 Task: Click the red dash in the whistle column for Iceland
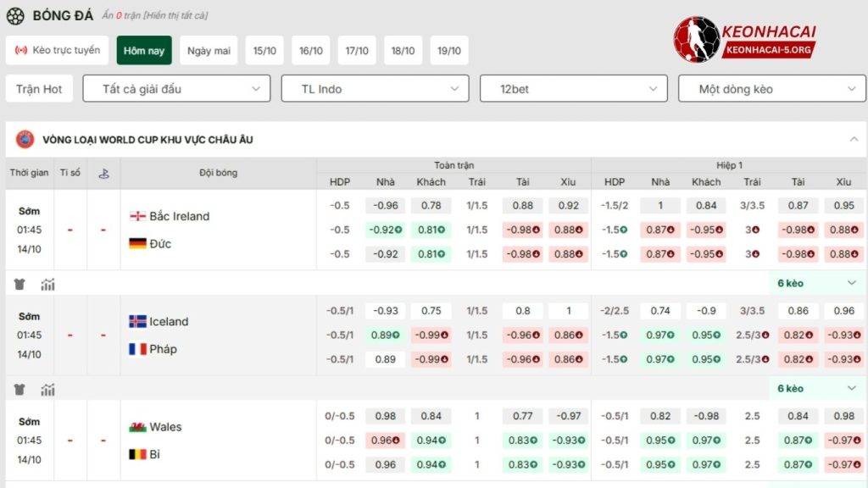[103, 335]
